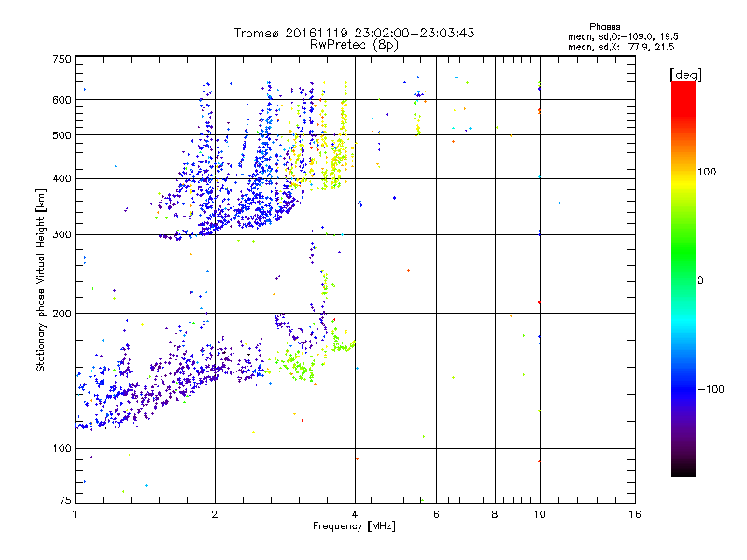The width and height of the screenshot is (747, 560).
Task: Click the green colorbar region at 0
Action: pyautogui.click(x=684, y=280)
